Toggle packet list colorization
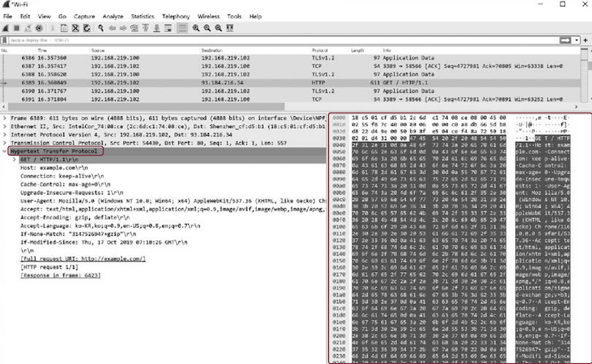The image size is (592, 364). click(182, 29)
